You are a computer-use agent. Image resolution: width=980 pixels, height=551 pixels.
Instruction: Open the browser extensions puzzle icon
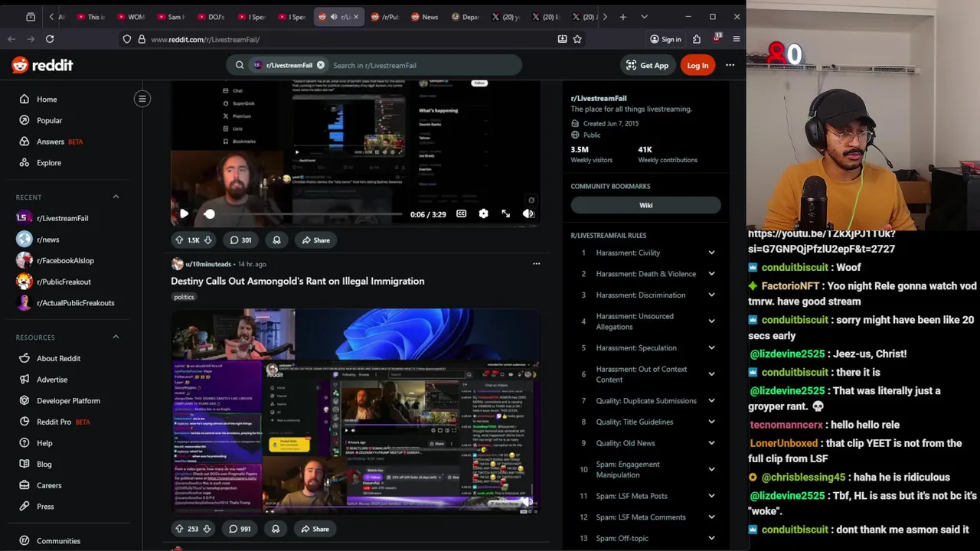pyautogui.click(x=697, y=39)
